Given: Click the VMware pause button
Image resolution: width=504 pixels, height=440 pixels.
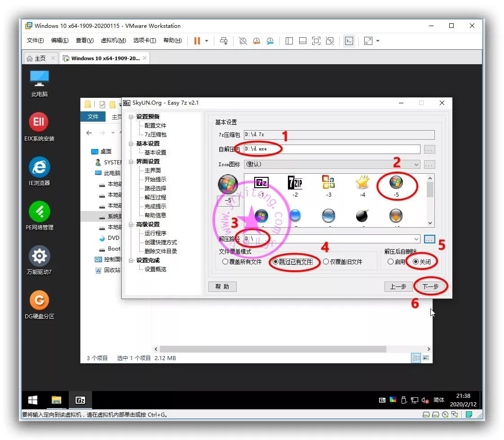Looking at the screenshot, I should click(x=197, y=41).
